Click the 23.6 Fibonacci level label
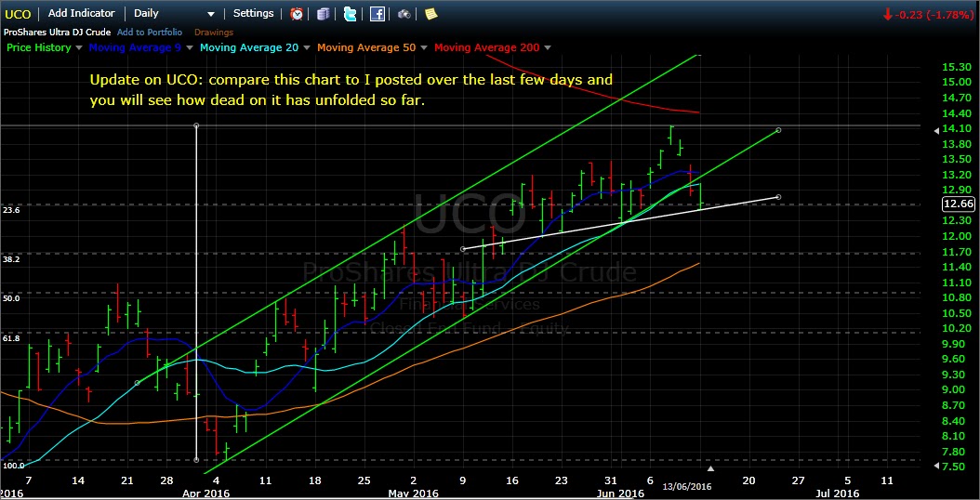This screenshot has width=980, height=500. click(x=11, y=211)
